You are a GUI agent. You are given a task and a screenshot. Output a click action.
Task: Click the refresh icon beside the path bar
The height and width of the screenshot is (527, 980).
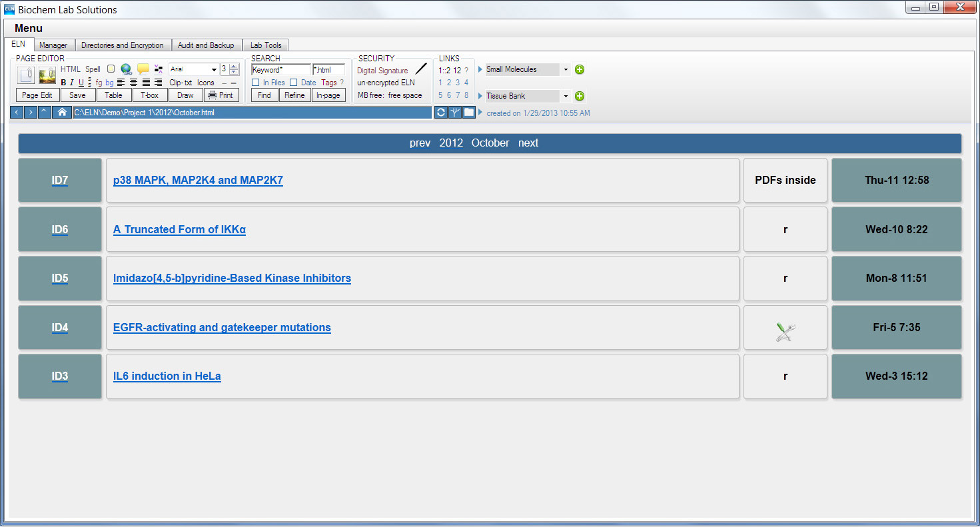coord(441,113)
